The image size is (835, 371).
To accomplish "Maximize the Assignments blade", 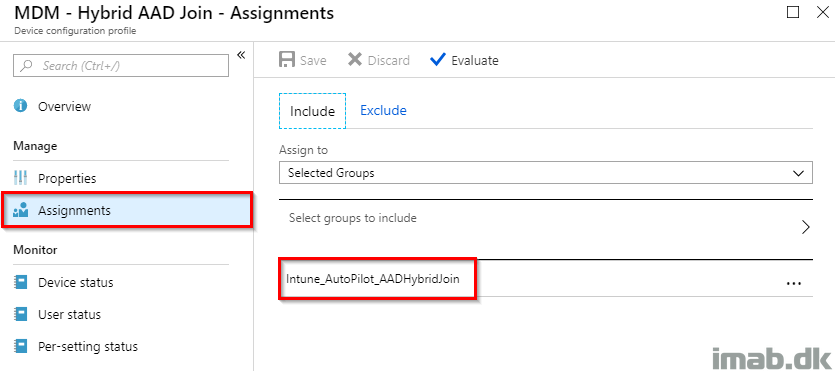I will pyautogui.click(x=792, y=12).
